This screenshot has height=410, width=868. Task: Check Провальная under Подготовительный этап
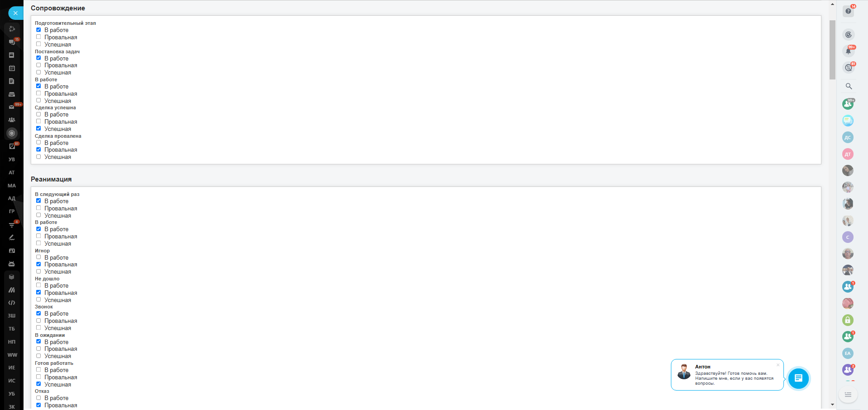38,37
